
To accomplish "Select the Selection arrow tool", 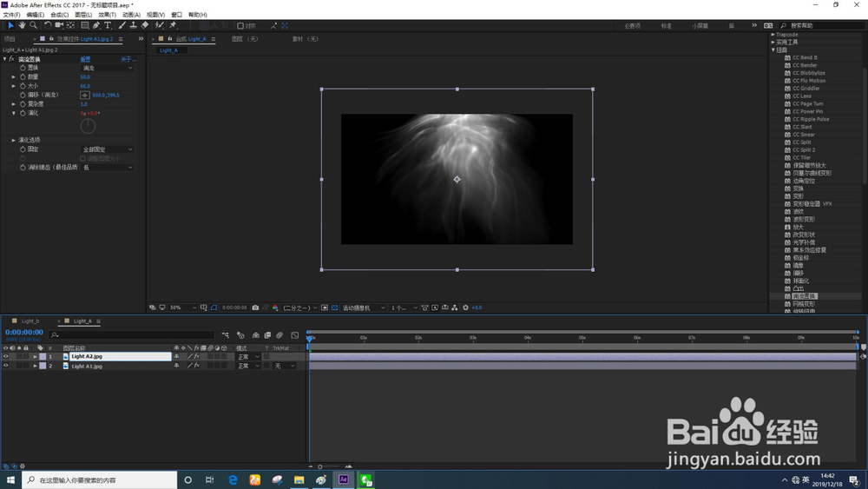I will pos(10,25).
